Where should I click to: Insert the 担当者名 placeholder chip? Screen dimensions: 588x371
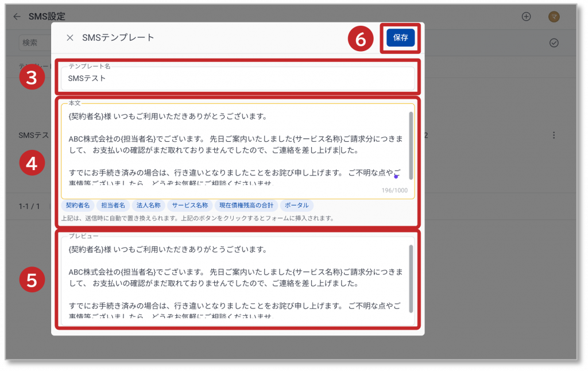click(113, 205)
